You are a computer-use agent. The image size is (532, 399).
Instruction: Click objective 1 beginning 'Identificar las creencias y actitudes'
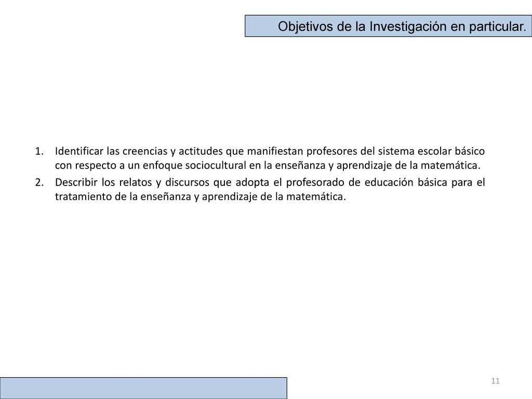tap(270, 158)
